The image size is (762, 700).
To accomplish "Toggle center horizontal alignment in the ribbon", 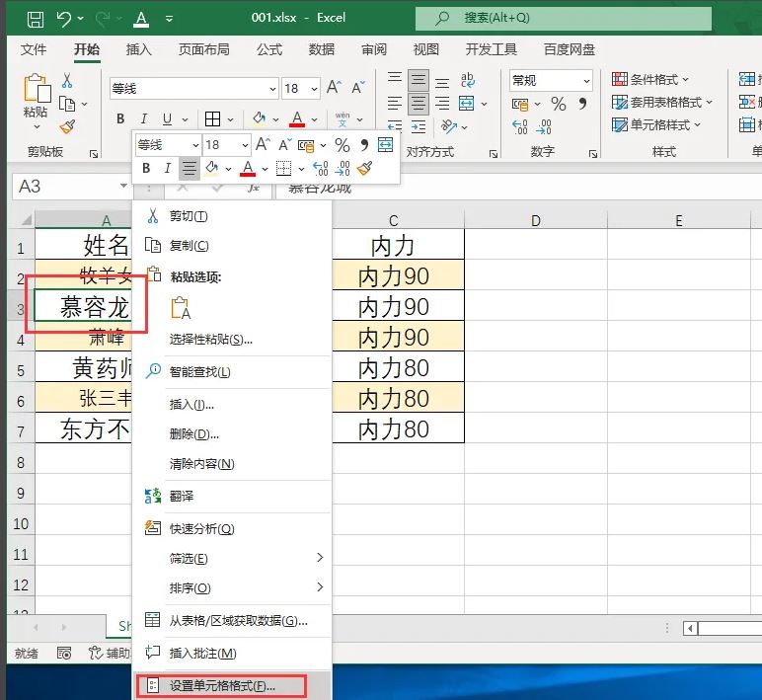I will 418,103.
